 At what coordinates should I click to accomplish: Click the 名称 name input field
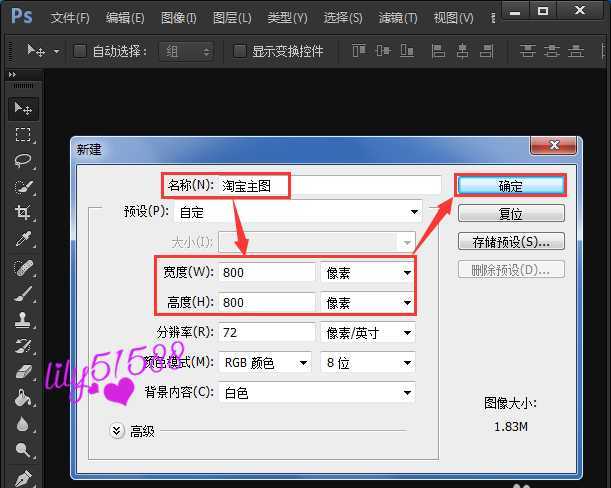pyautogui.click(x=365, y=185)
